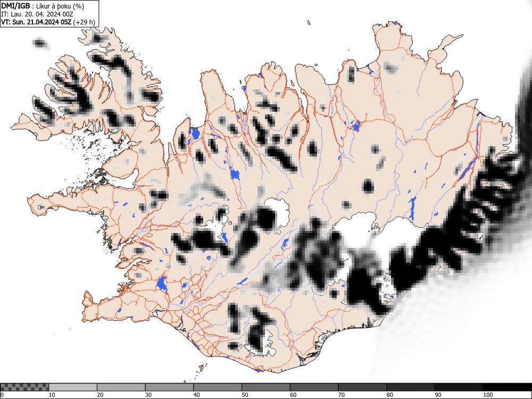Click the '0' legend scale label

[2, 395]
